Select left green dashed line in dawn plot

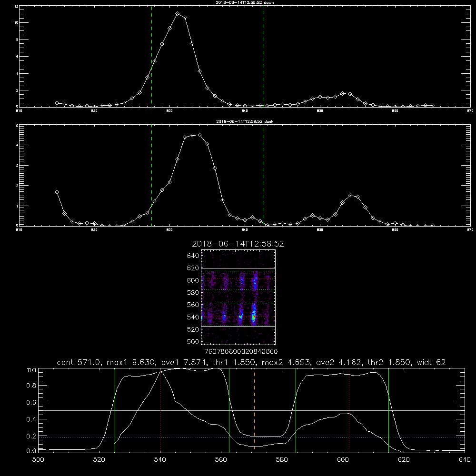click(x=151, y=56)
